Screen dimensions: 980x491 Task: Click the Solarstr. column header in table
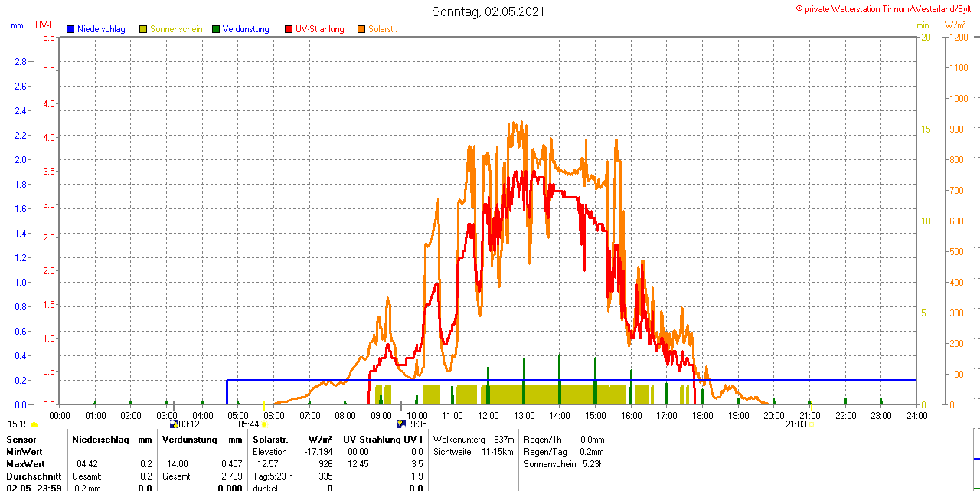point(270,440)
